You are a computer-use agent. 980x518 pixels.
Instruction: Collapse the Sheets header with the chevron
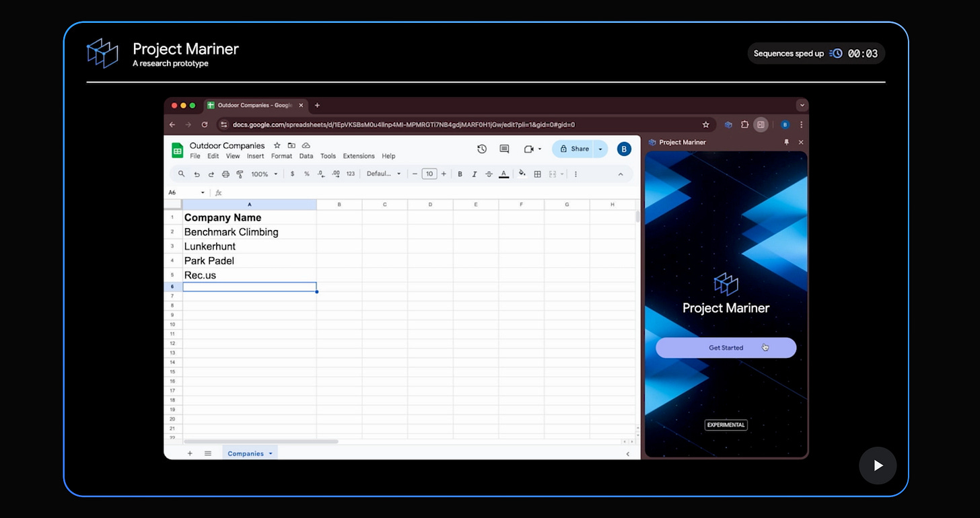(621, 174)
